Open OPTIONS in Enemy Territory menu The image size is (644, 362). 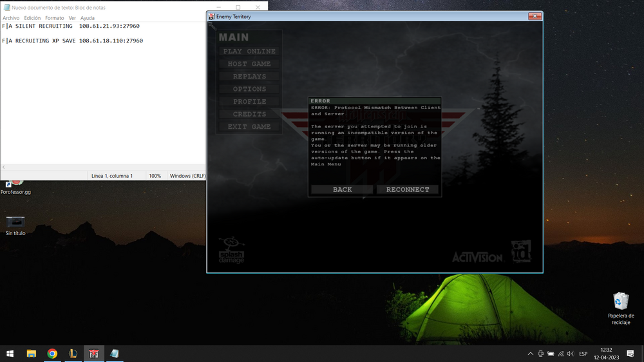pos(249,89)
